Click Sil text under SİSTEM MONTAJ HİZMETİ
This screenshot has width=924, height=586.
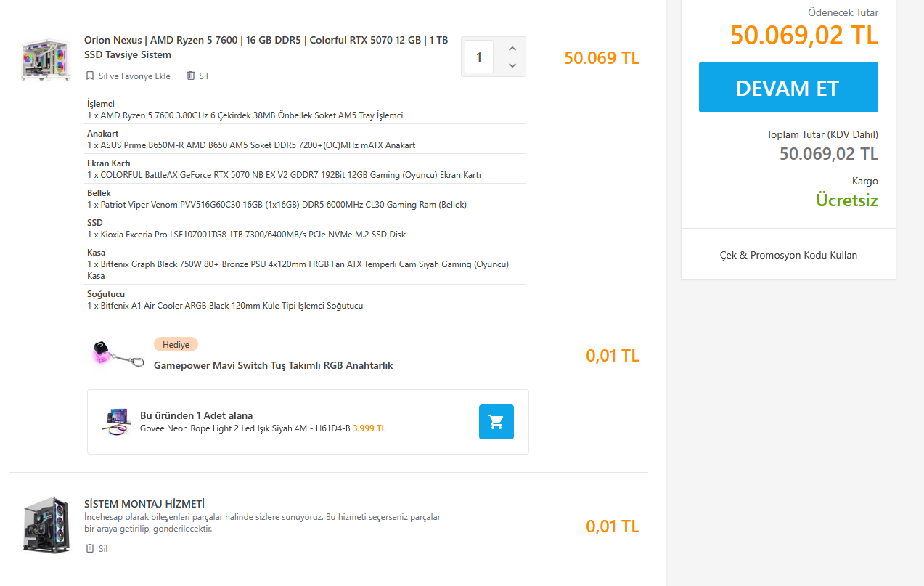tap(103, 549)
